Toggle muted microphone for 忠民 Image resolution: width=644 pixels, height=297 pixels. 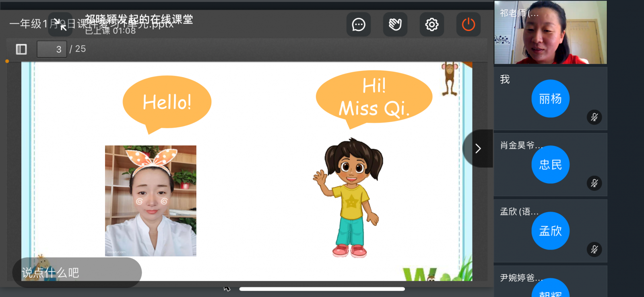point(594,183)
